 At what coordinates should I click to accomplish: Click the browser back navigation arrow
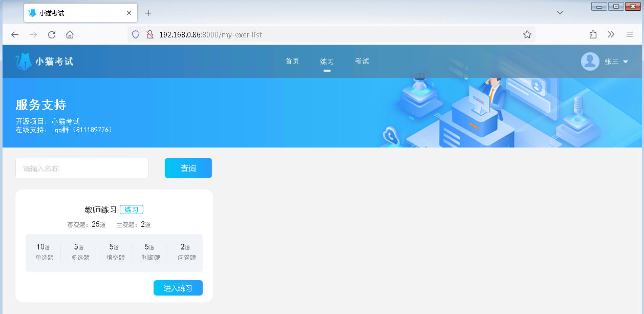(x=14, y=34)
